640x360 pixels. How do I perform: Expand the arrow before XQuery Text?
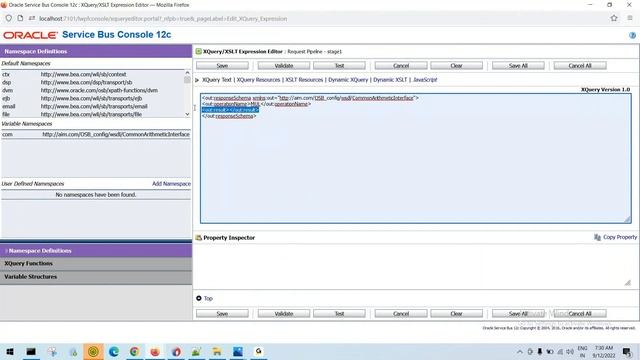(197, 80)
